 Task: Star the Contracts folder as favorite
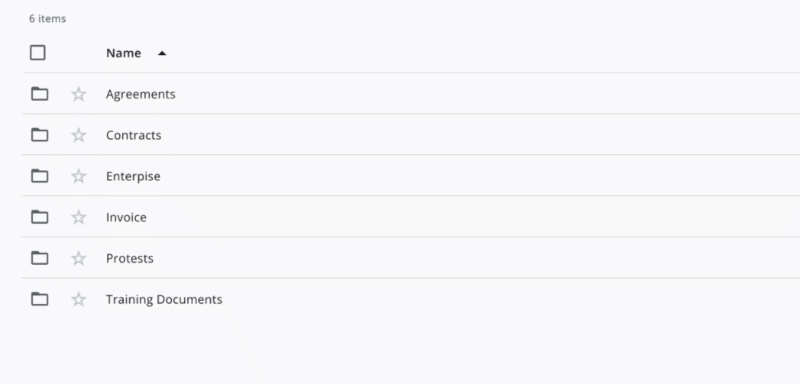point(79,135)
